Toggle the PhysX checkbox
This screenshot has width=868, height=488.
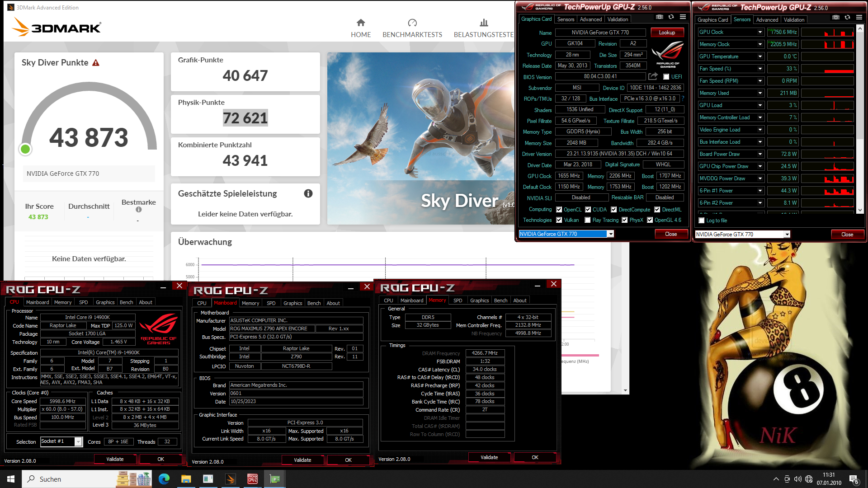(625, 220)
